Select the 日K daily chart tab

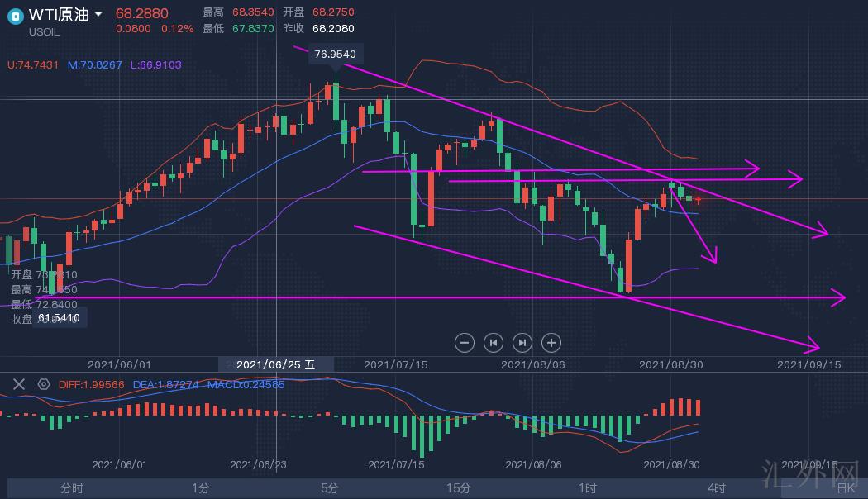[x=845, y=488]
